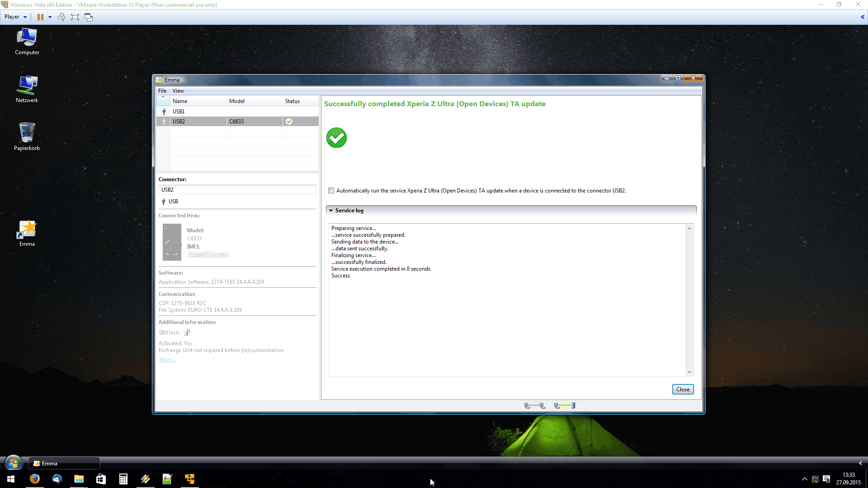Click the service log scrollbar up arrow
This screenshot has height=488, width=868.
coord(689,228)
